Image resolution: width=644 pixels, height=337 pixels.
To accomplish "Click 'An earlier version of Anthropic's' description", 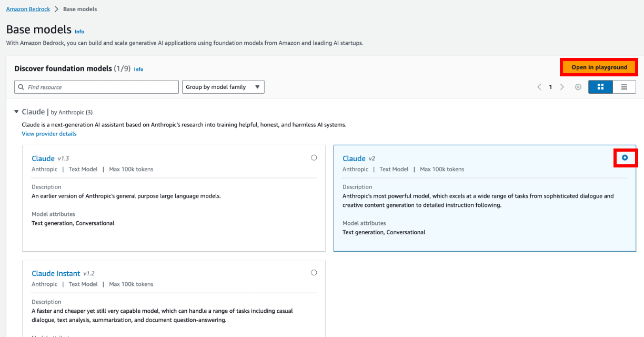I will click(x=126, y=196).
